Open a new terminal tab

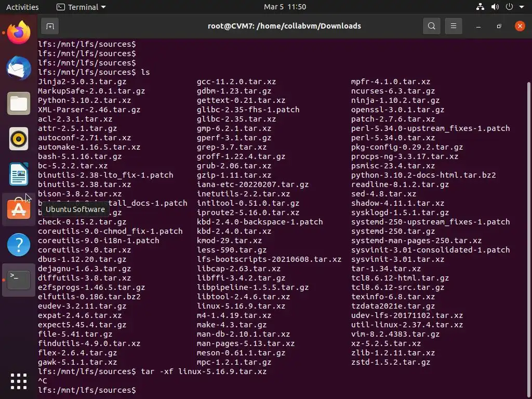[x=50, y=26]
